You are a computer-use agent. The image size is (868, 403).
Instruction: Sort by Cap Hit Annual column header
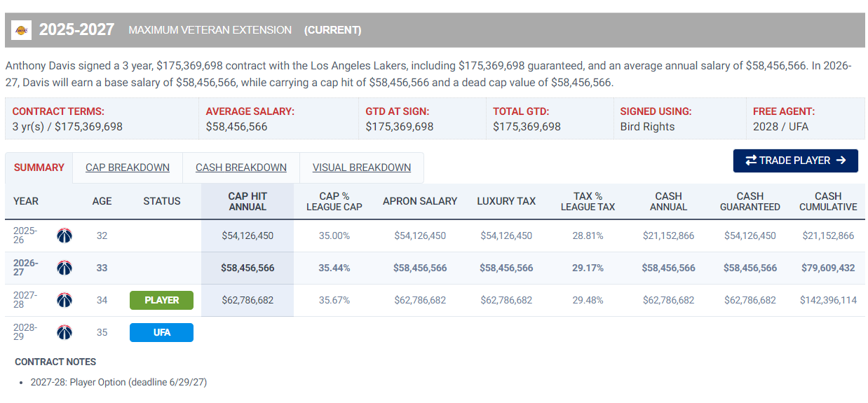(x=247, y=201)
